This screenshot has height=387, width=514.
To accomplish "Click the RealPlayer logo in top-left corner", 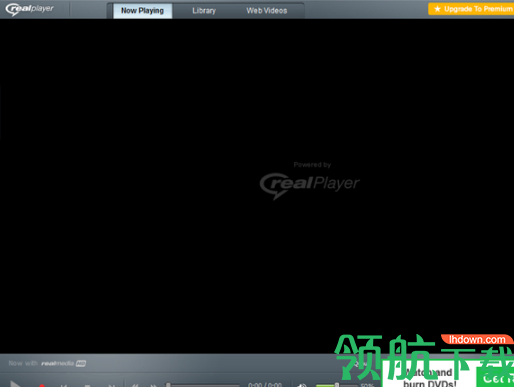I will (x=29, y=9).
